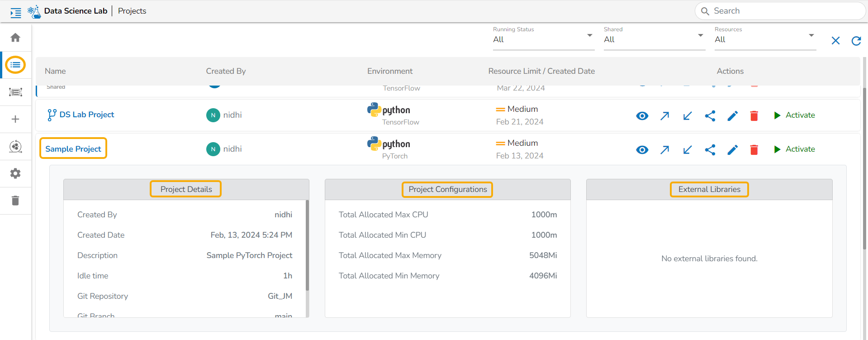
Task: Activate the Sample Project
Action: click(x=795, y=149)
